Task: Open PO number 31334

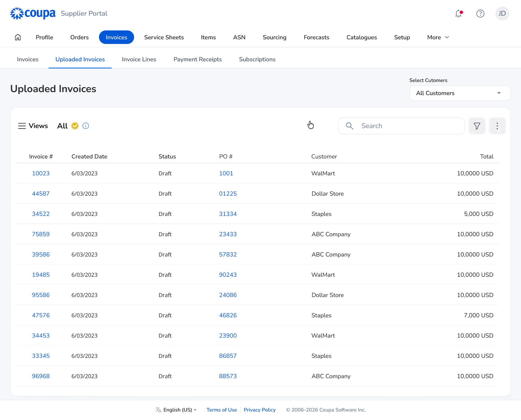Action: click(x=228, y=214)
